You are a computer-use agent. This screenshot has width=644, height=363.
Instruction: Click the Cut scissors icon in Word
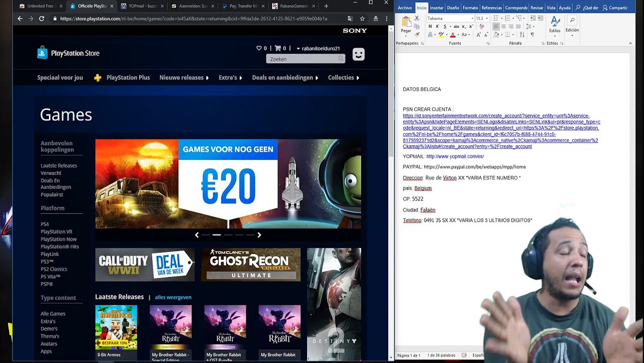pos(417,18)
